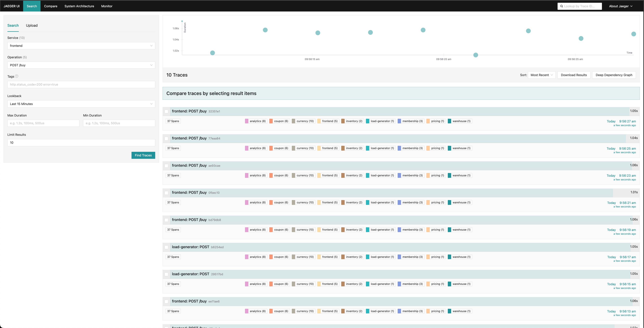Click the Tags input field

[x=81, y=84]
